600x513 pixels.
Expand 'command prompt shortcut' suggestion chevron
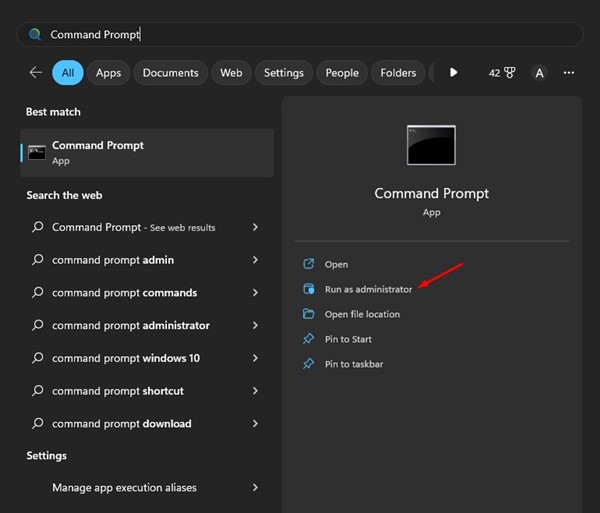tap(255, 391)
